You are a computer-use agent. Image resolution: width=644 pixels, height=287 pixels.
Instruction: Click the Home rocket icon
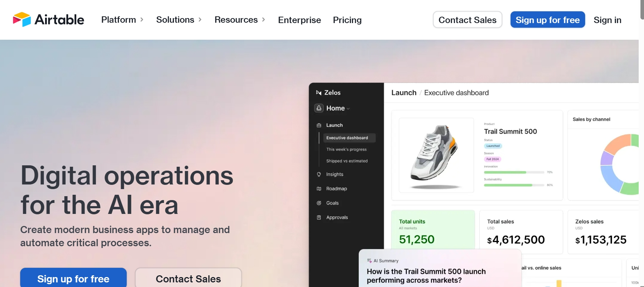[x=319, y=108]
